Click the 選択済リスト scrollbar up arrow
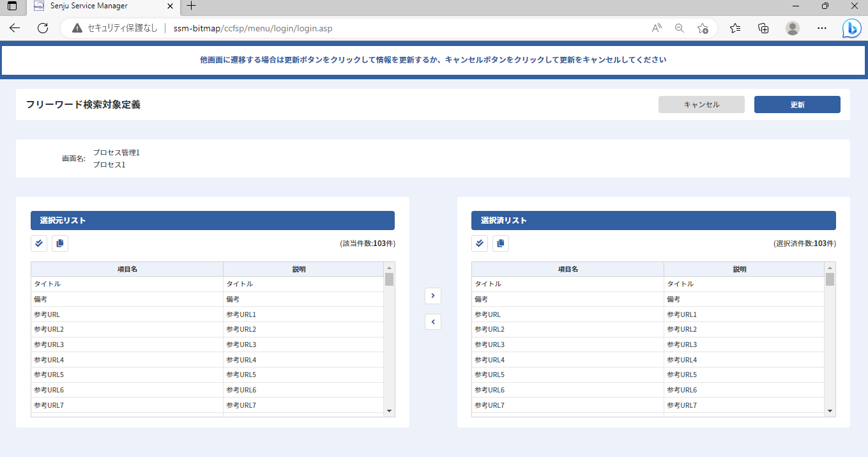 830,267
